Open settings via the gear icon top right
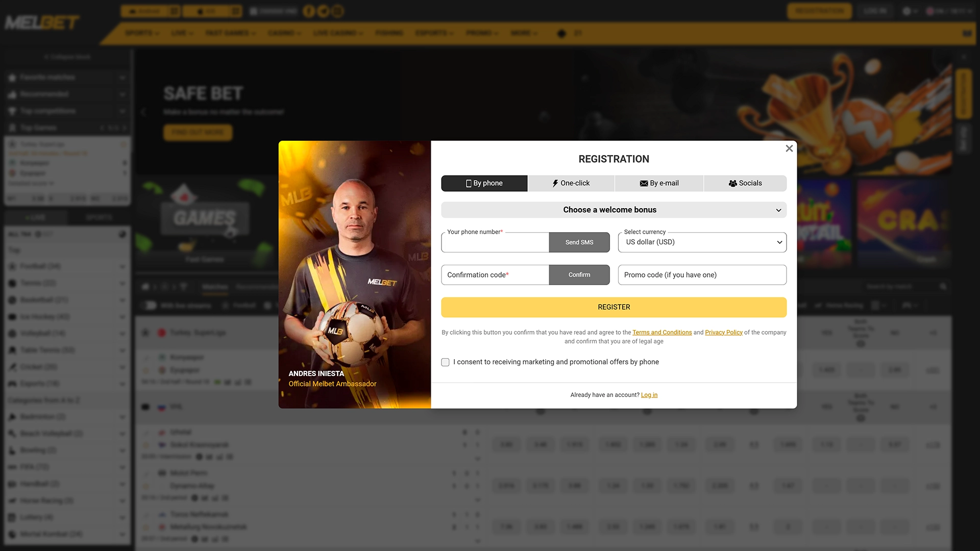 coord(908,11)
